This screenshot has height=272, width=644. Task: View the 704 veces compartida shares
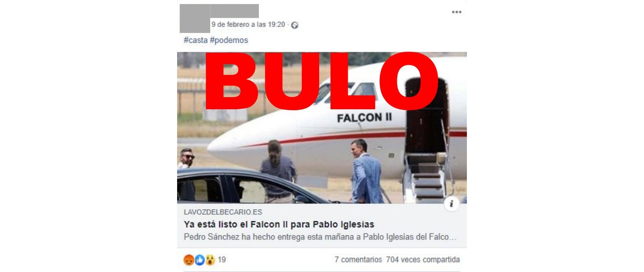point(423,260)
